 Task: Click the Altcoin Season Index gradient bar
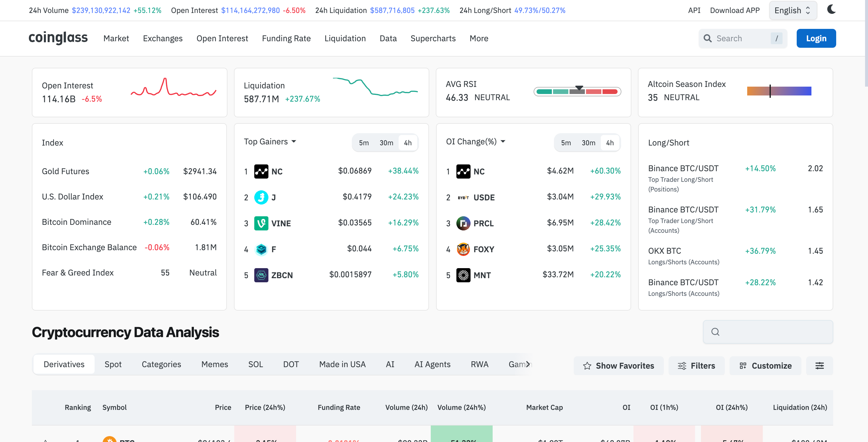779,91
